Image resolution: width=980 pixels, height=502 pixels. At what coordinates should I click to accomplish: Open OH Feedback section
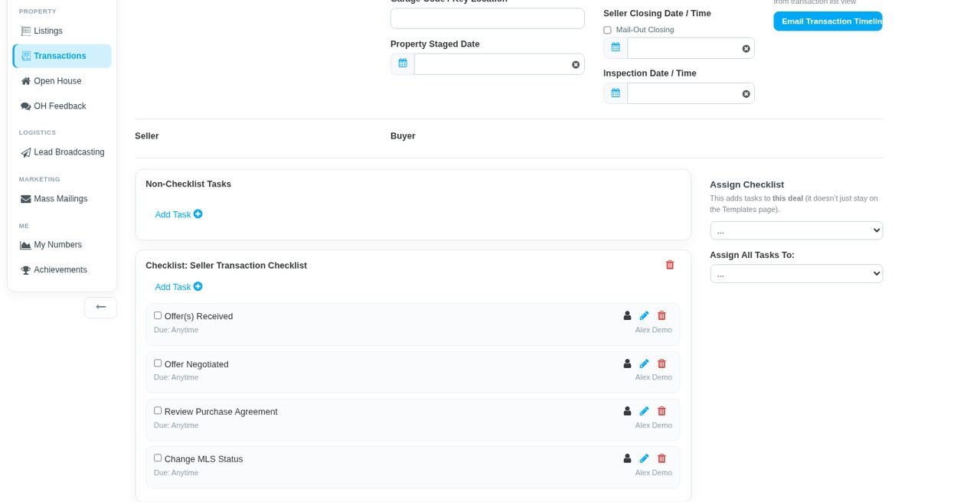click(x=62, y=106)
